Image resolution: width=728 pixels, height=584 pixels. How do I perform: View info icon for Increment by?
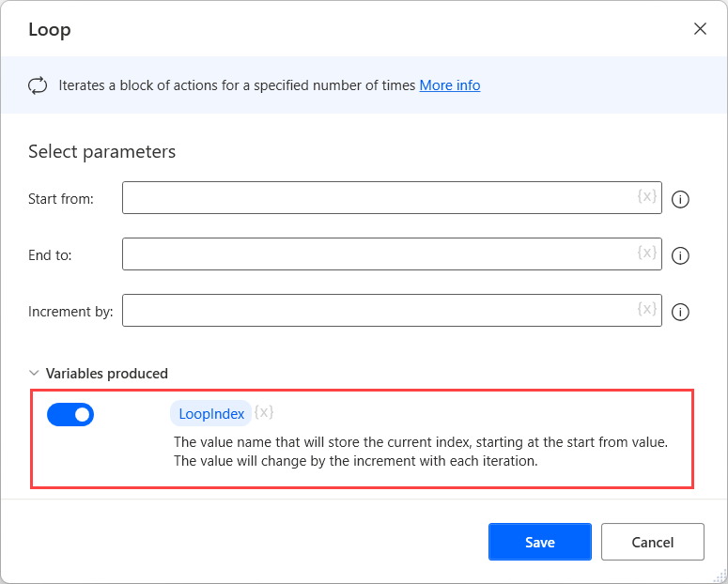tap(682, 312)
